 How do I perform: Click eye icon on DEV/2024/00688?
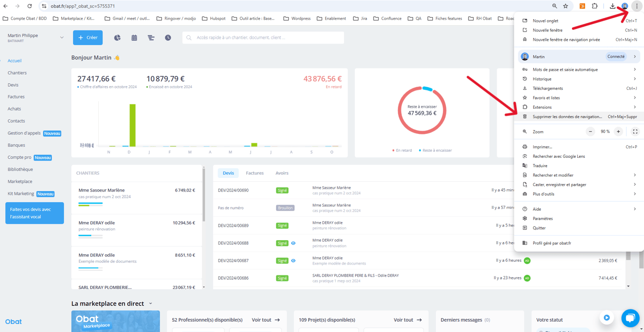(293, 243)
